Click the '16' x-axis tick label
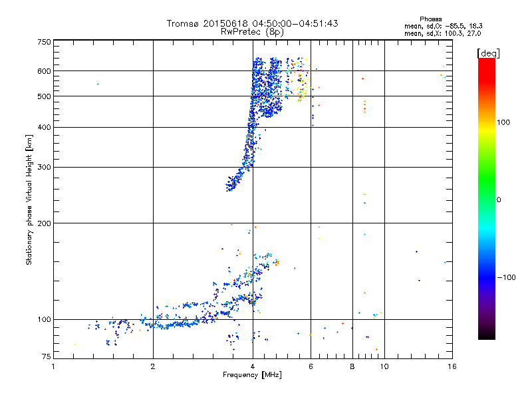The height and width of the screenshot is (399, 532). (x=452, y=366)
